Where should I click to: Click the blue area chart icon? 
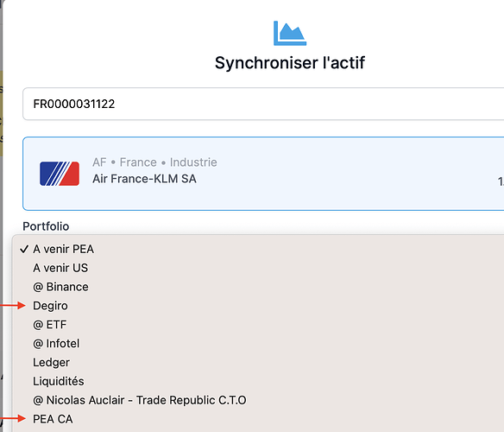[290, 33]
